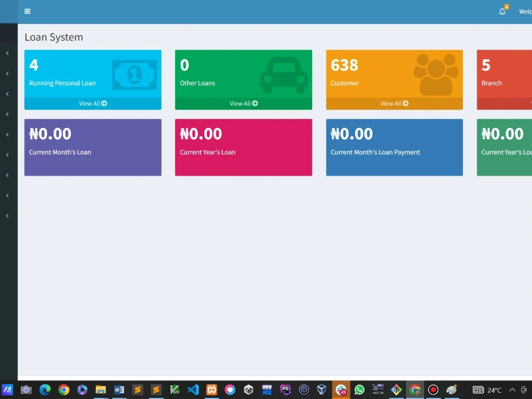Open the Git diamond icon on the taskbar
Image resolution: width=532 pixels, height=399 pixels.
tap(396, 389)
